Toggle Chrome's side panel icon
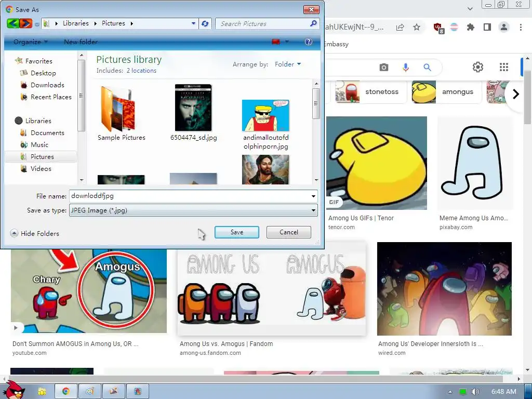The height and width of the screenshot is (399, 532). coord(487,27)
